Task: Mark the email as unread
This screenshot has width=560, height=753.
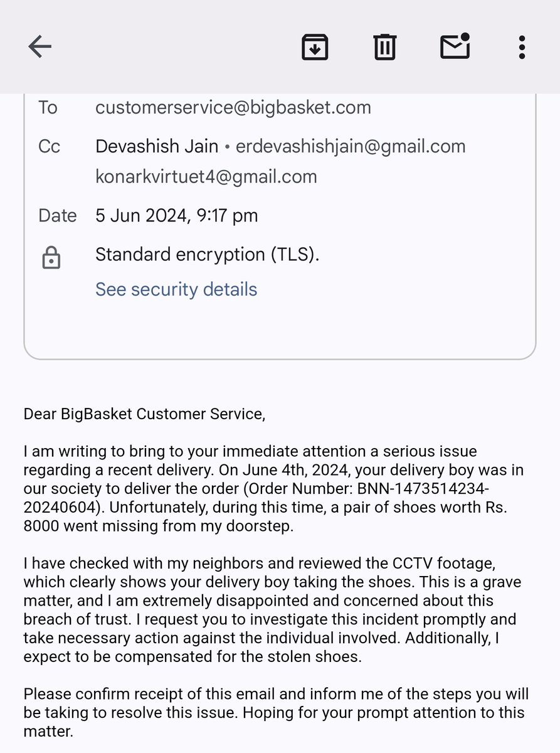Action: 455,46
